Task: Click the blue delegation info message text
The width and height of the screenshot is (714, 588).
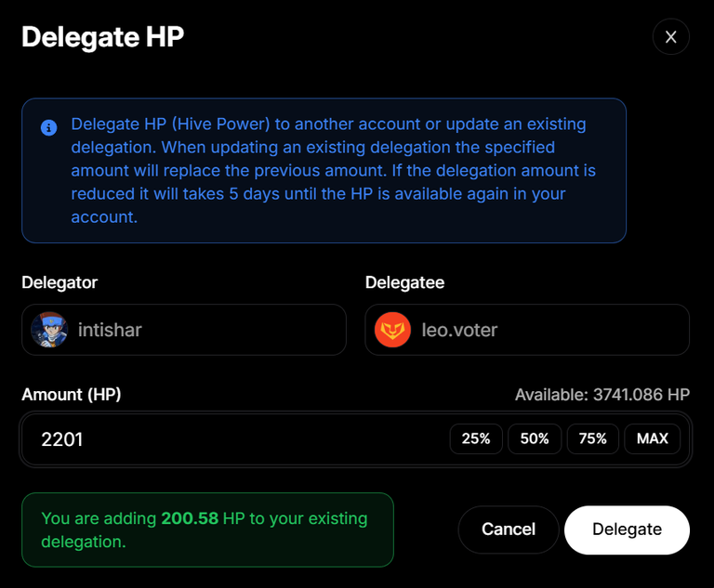Action: pyautogui.click(x=334, y=171)
